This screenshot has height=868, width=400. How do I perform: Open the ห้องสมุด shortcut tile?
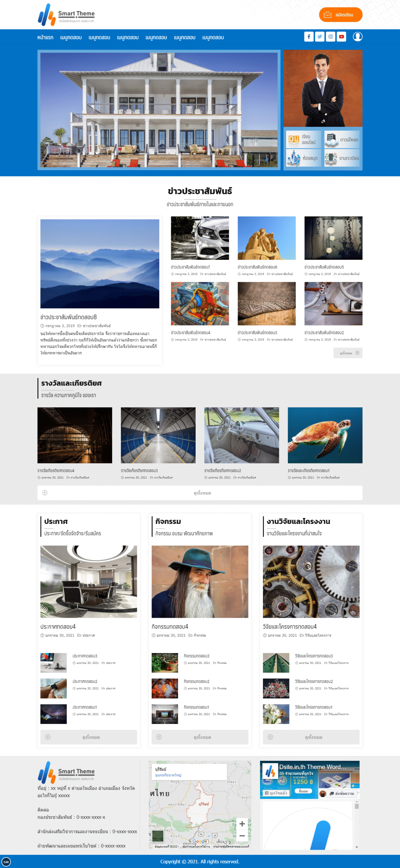click(303, 158)
